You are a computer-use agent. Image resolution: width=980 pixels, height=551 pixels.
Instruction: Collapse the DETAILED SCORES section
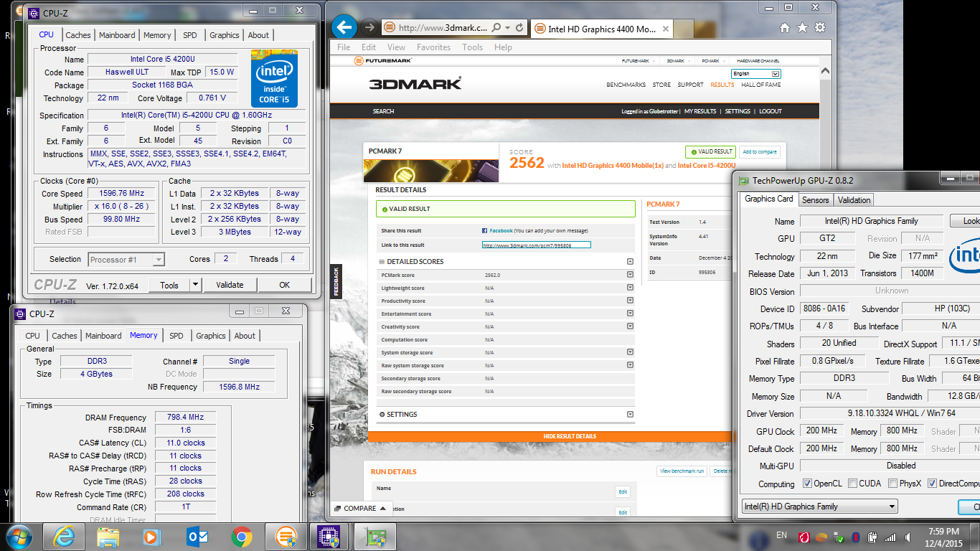click(x=630, y=262)
